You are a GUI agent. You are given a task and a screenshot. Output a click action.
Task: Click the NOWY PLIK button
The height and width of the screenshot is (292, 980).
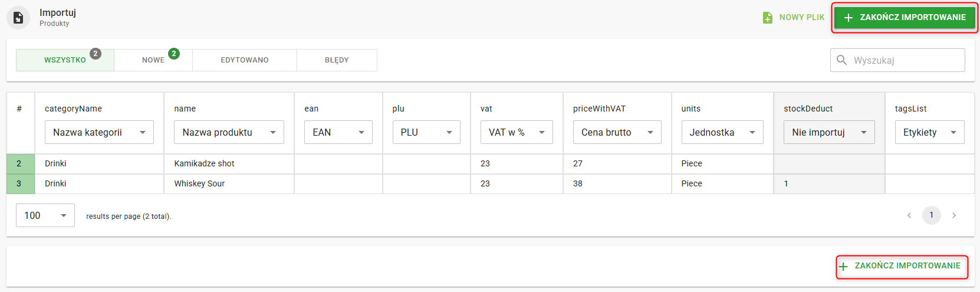pyautogui.click(x=794, y=18)
